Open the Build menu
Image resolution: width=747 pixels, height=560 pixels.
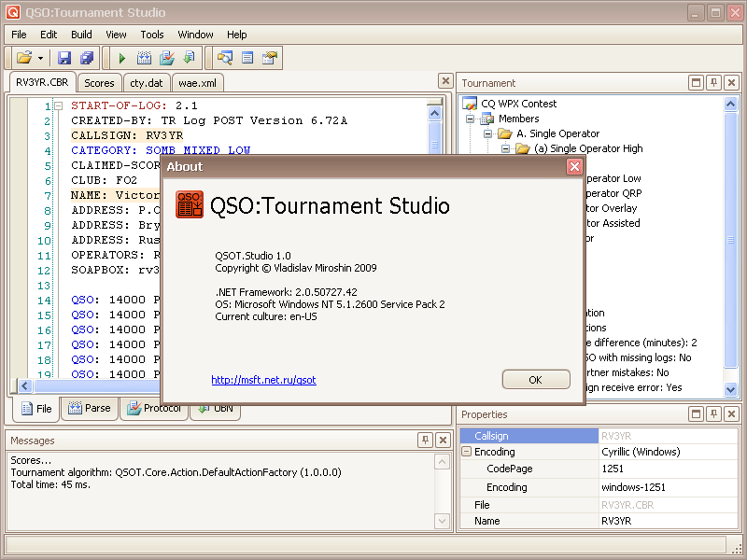81,35
